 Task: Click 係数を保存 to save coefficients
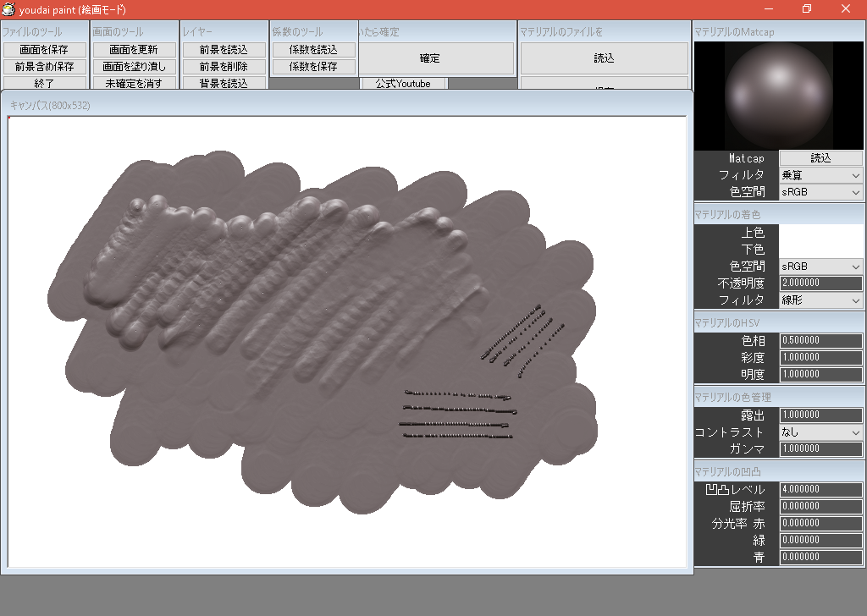[x=312, y=66]
